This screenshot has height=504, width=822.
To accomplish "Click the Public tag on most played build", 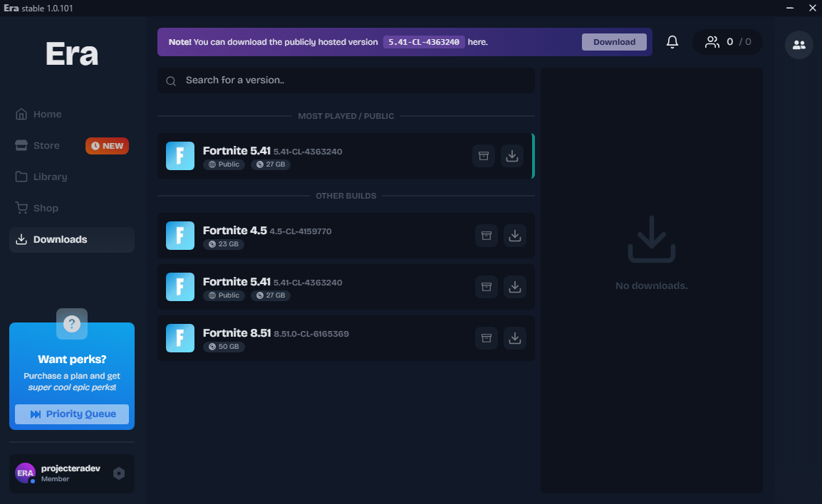I will click(224, 164).
